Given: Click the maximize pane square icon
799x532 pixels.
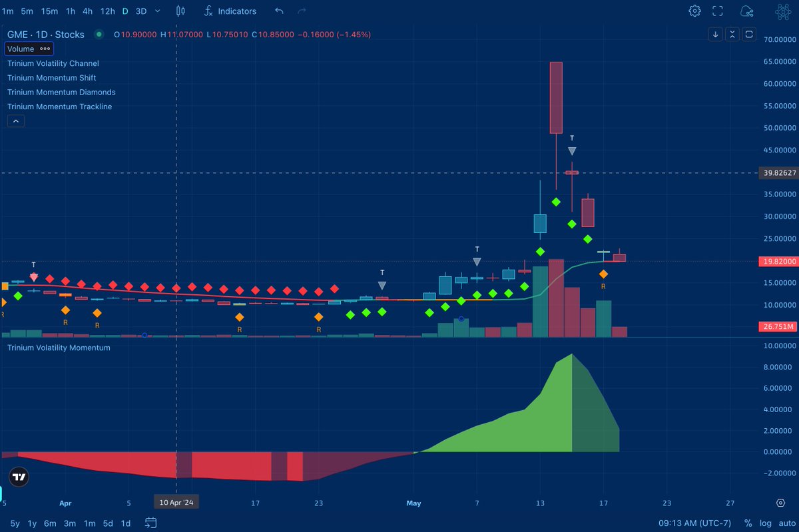Looking at the screenshot, I should 750,35.
